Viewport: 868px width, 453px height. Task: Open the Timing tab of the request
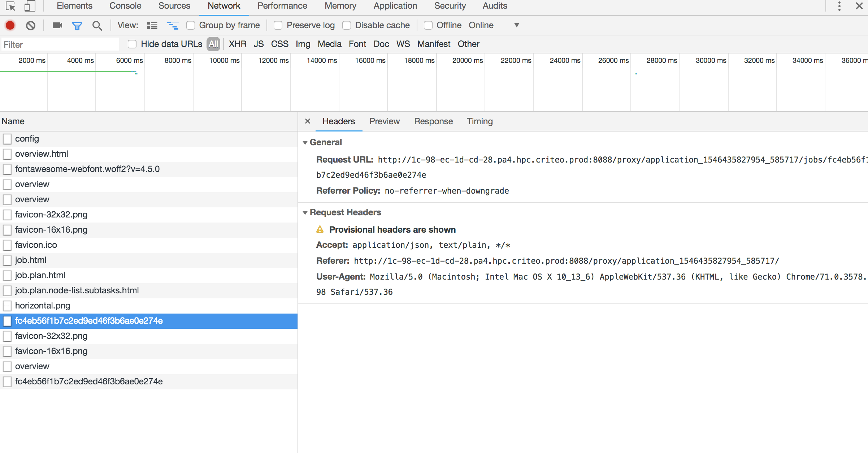coord(479,121)
